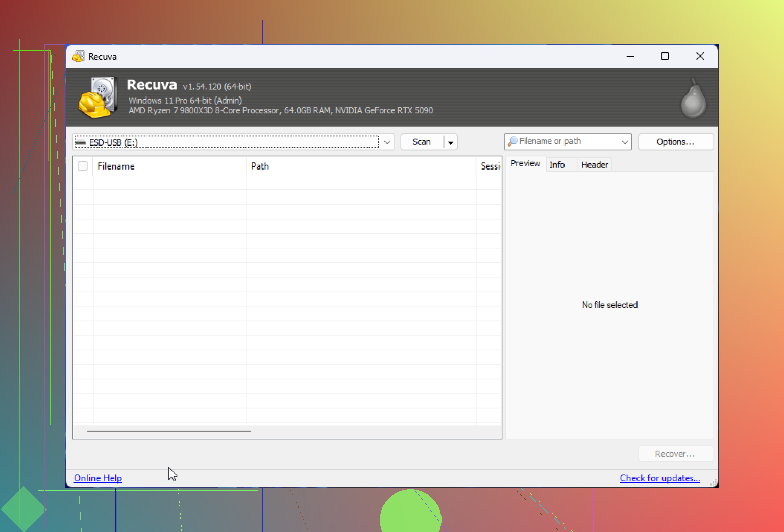
Task: Open the Options dialog
Action: tap(675, 141)
